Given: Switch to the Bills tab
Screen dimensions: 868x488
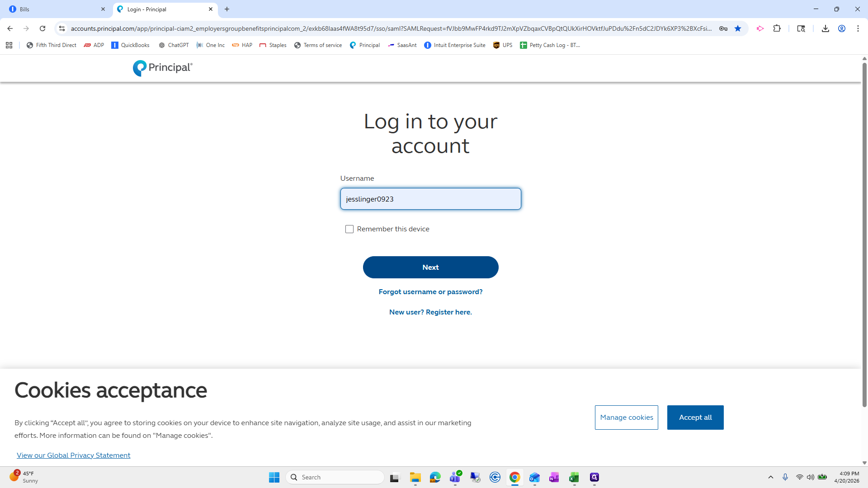Looking at the screenshot, I should point(54,9).
